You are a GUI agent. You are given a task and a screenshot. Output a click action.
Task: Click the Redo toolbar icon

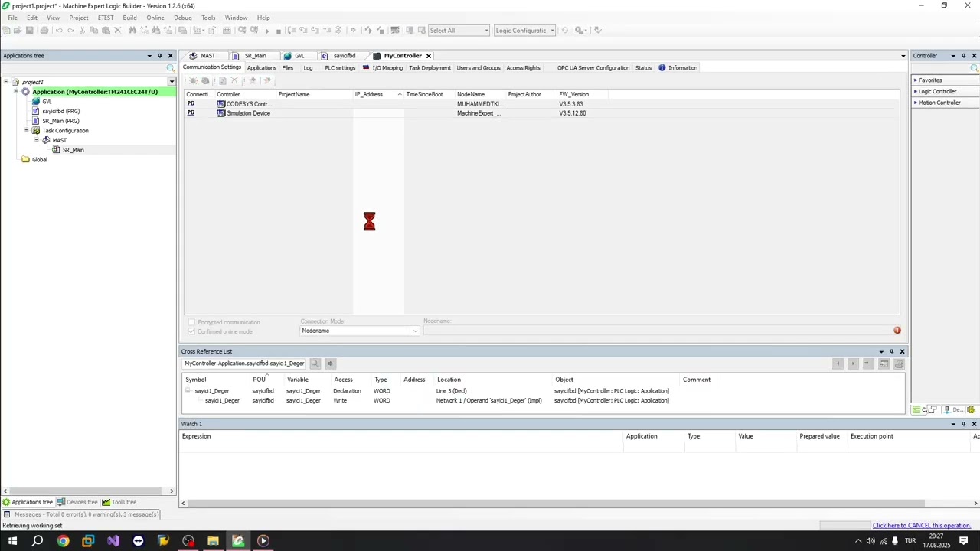(70, 31)
